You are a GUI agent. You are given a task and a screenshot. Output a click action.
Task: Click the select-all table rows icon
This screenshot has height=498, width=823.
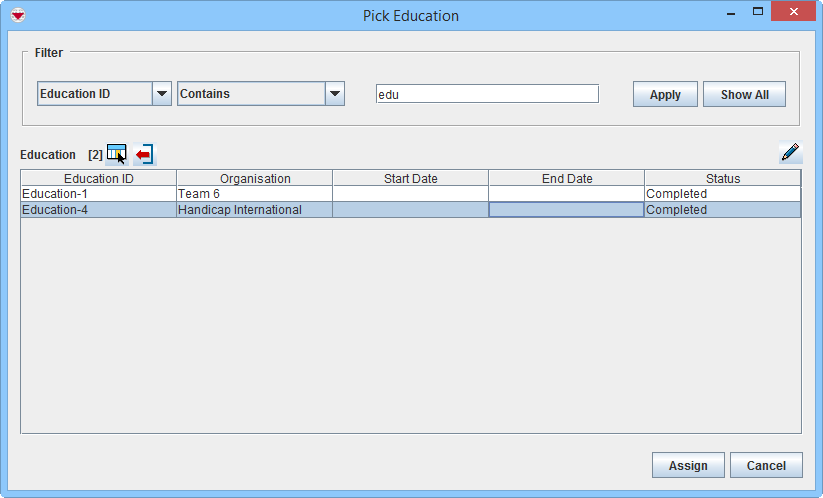(116, 154)
